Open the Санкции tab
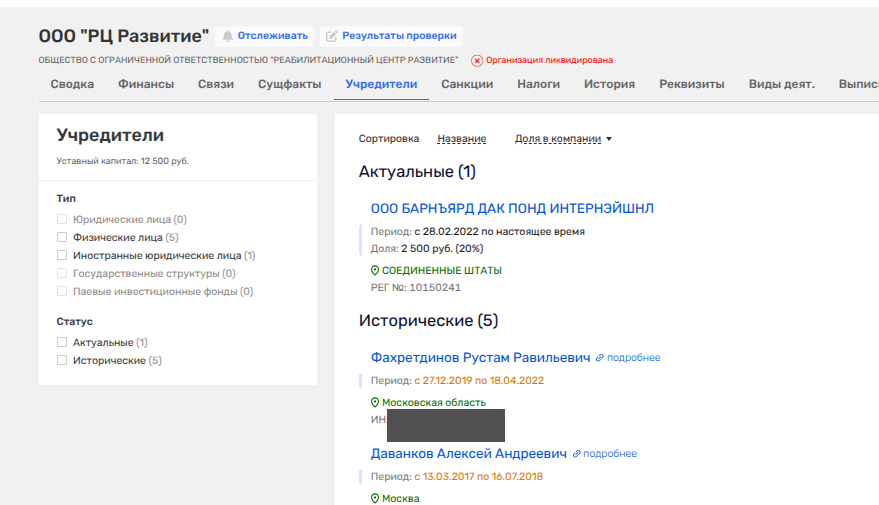This screenshot has width=879, height=505. point(467,84)
